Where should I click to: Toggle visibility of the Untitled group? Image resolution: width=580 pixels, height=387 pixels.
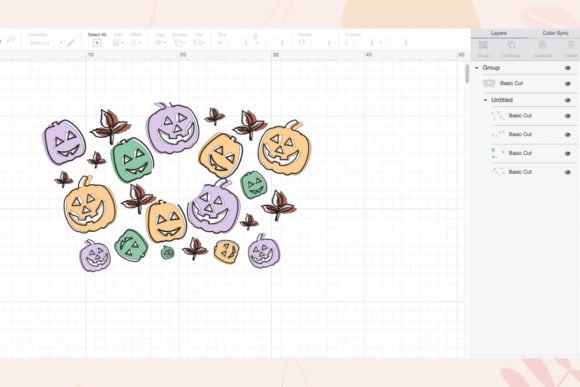point(568,100)
